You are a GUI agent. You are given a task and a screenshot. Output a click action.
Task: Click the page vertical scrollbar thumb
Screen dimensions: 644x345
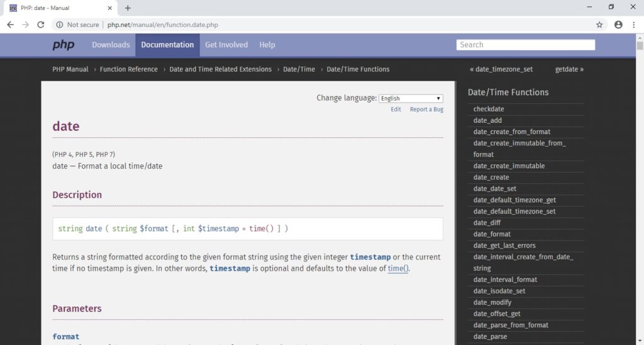pyautogui.click(x=640, y=45)
